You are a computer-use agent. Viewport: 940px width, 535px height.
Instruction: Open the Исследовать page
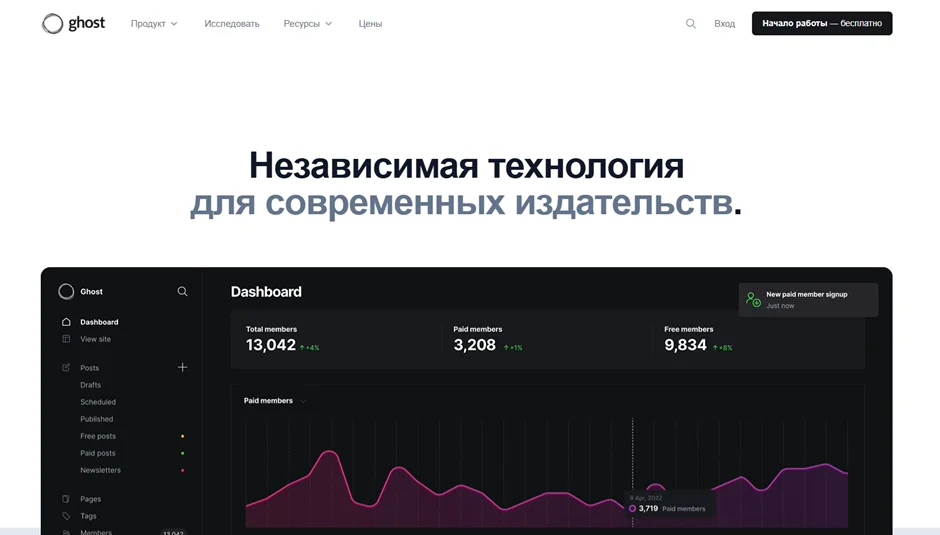point(232,23)
